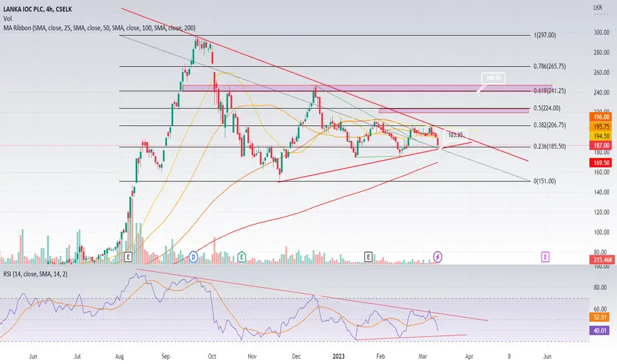617x364 pixels.
Task: Click the Oct label on time axis
Action: point(212,357)
